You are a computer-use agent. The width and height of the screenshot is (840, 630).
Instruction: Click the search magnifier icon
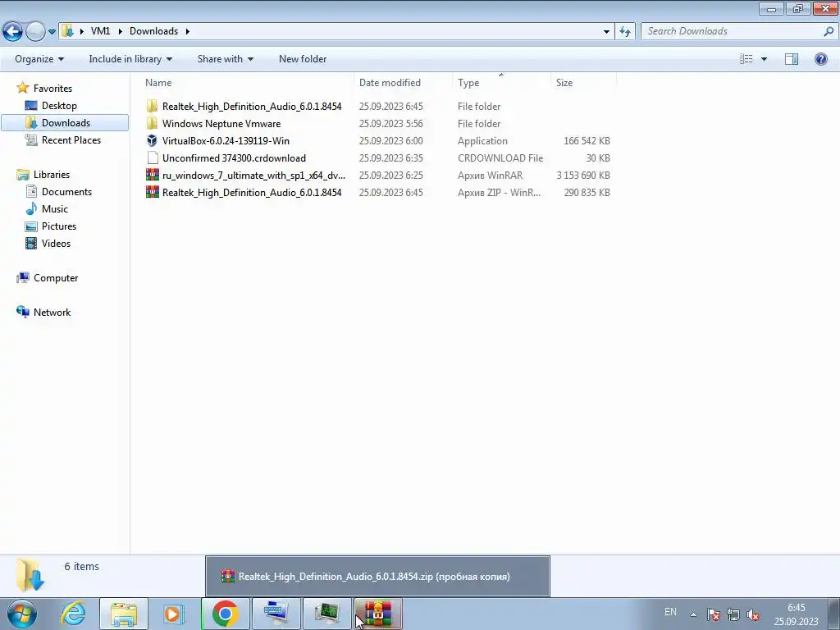point(829,31)
